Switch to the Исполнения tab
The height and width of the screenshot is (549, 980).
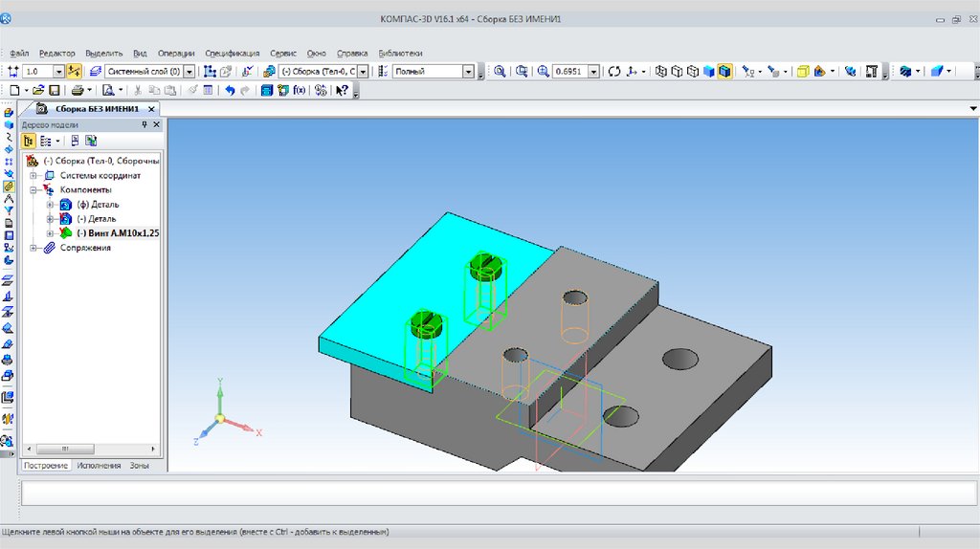(98, 465)
